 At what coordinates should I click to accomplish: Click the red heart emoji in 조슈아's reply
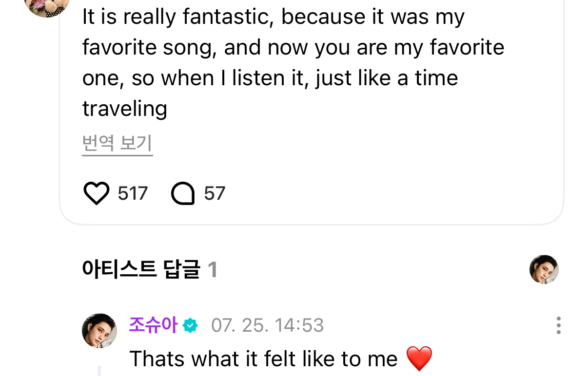point(419,359)
